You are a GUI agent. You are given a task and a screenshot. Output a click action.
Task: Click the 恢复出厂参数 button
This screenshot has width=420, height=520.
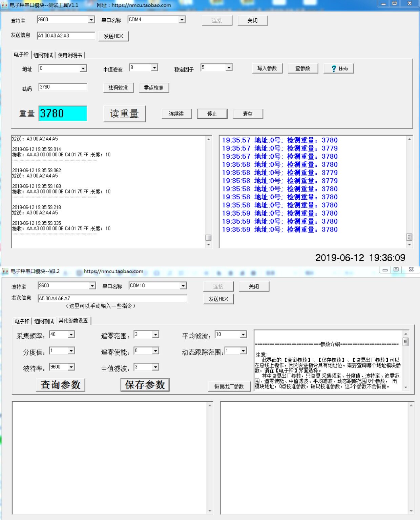(229, 386)
